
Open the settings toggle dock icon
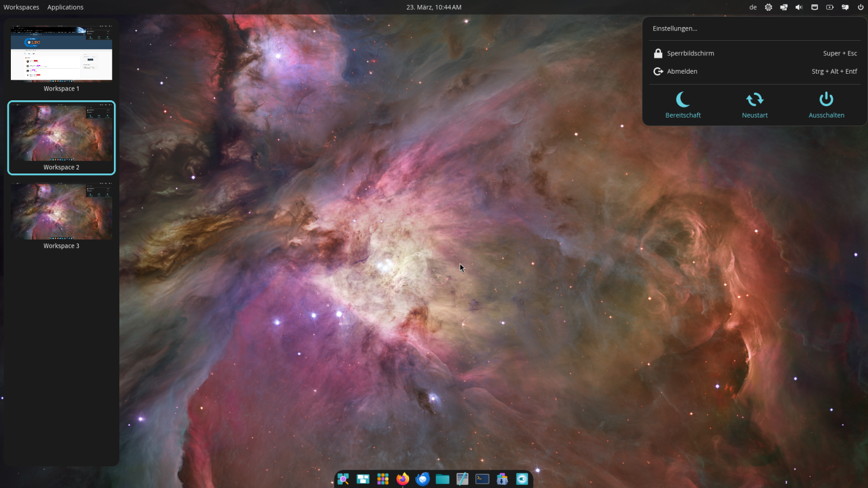(x=522, y=479)
